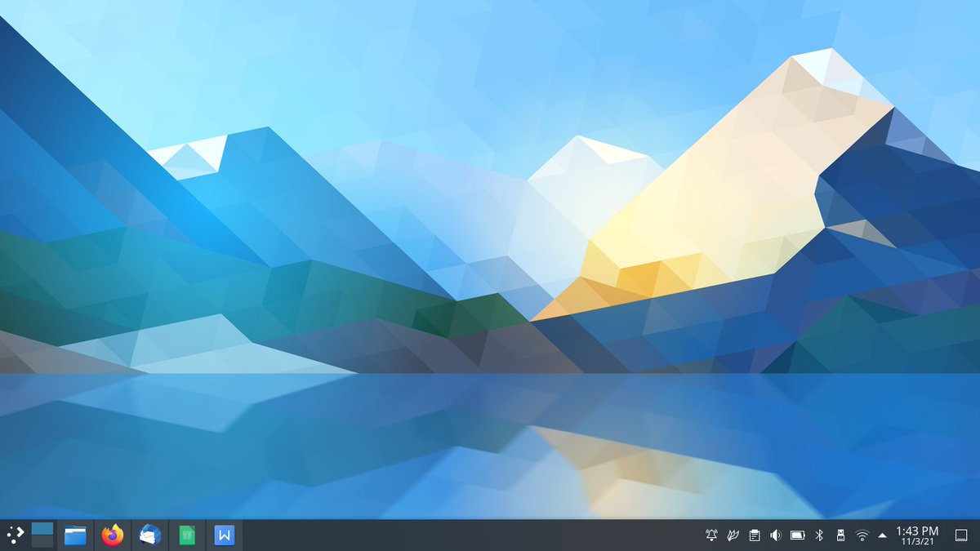
Task: Open the clipboard tray icon
Action: (755, 535)
